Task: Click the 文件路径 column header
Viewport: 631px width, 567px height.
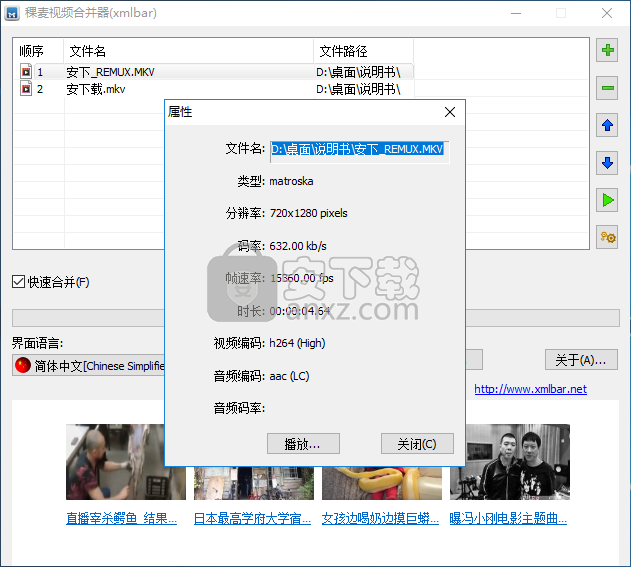Action: (363, 51)
